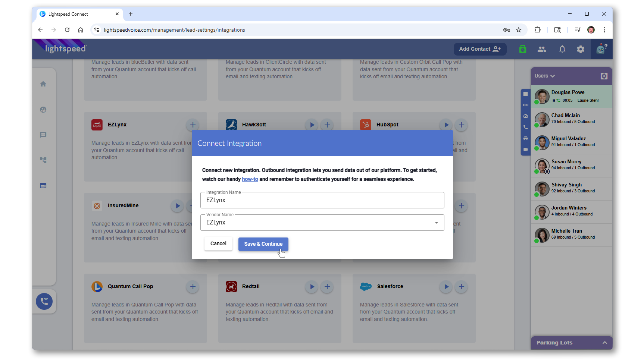Screen dimensions: 644x362
Task: Open the contacts people icon in header
Action: pos(542,49)
